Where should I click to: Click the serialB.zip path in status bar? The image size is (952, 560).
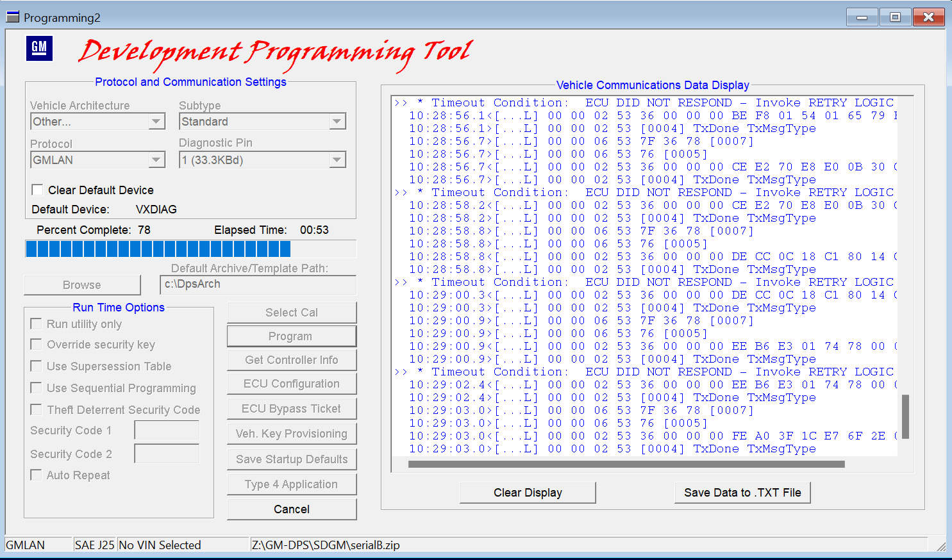click(326, 545)
